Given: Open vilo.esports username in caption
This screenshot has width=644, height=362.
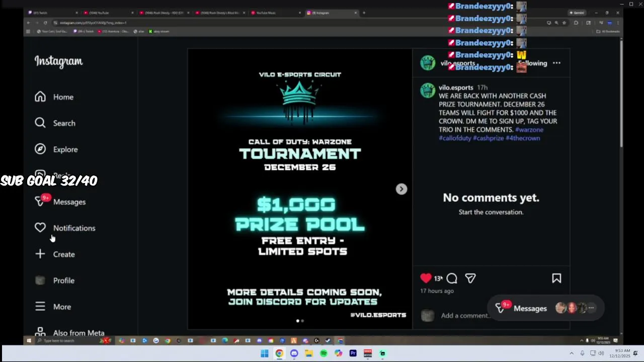Looking at the screenshot, I should 456,87.
